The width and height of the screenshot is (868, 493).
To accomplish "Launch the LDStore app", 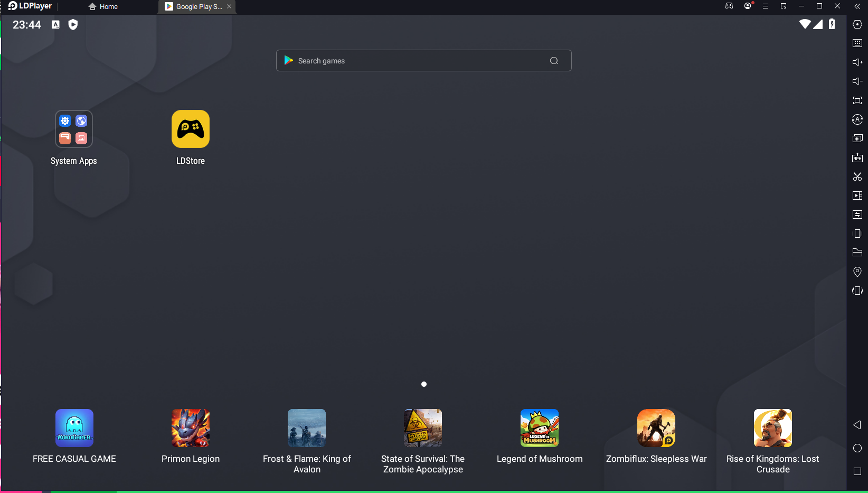I will [191, 129].
